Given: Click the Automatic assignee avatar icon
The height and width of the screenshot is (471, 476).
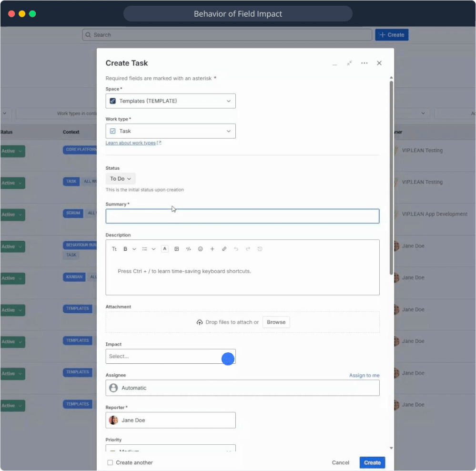Looking at the screenshot, I should click(113, 388).
